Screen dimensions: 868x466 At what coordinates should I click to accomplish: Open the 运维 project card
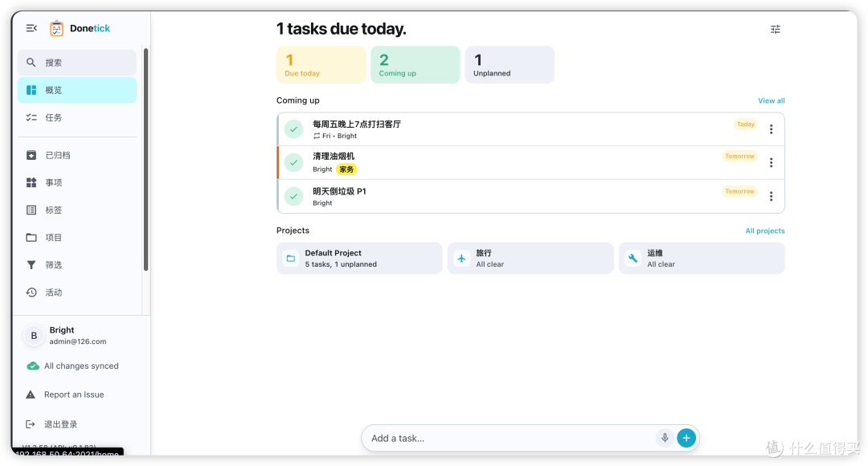702,259
